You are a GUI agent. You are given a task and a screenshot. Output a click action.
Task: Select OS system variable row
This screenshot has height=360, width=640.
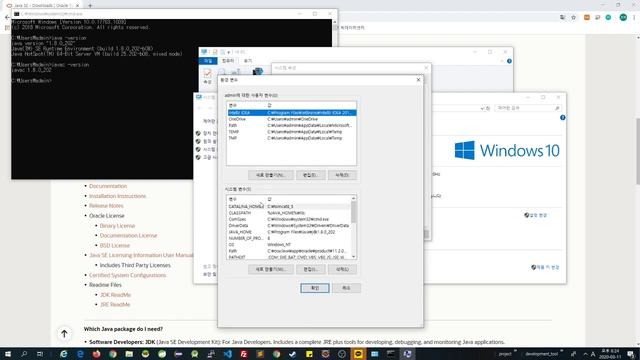pos(289,244)
